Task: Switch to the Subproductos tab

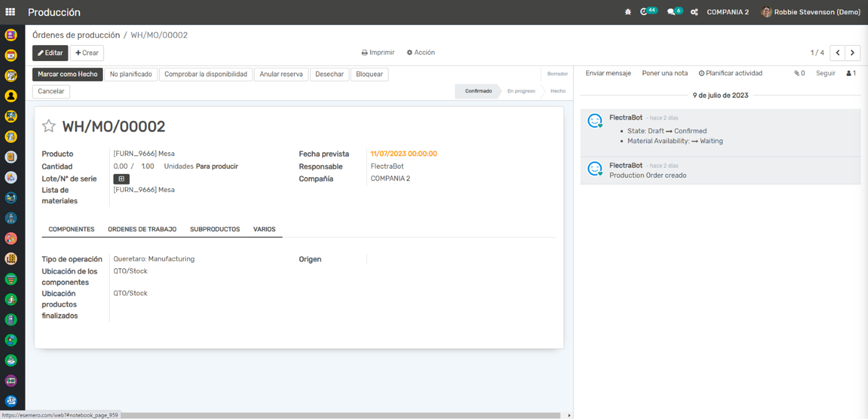Action: [x=214, y=229]
